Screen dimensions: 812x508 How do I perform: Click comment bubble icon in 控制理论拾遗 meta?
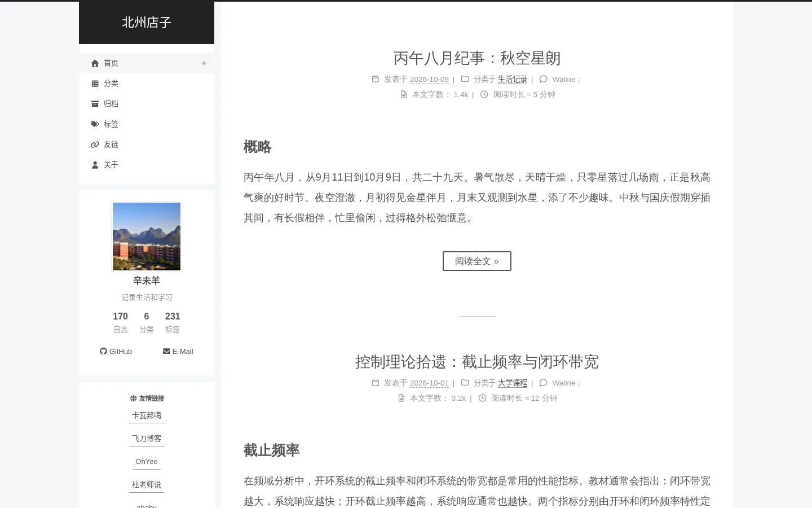point(543,383)
